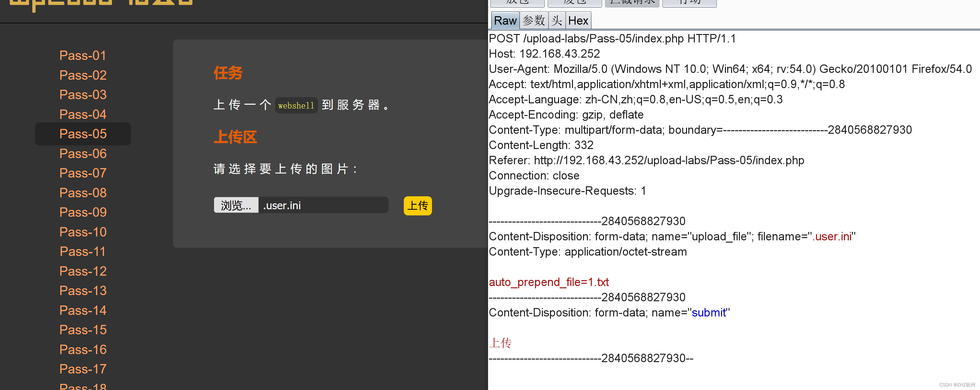Image resolution: width=980 pixels, height=390 pixels.
Task: Click the 浏览 file browse button
Action: tap(236, 205)
